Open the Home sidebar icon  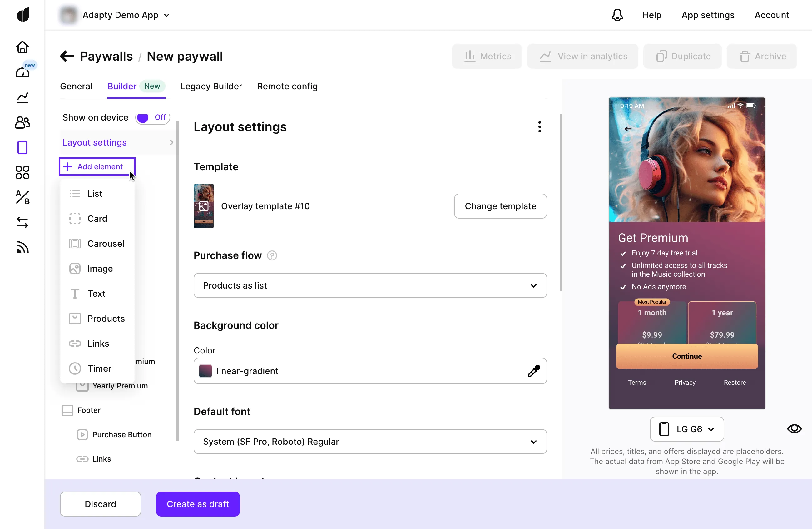[x=22, y=47]
